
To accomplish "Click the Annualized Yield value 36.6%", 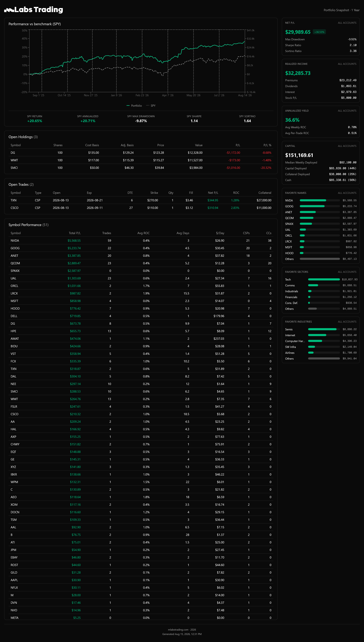I will pyautogui.click(x=292, y=120).
